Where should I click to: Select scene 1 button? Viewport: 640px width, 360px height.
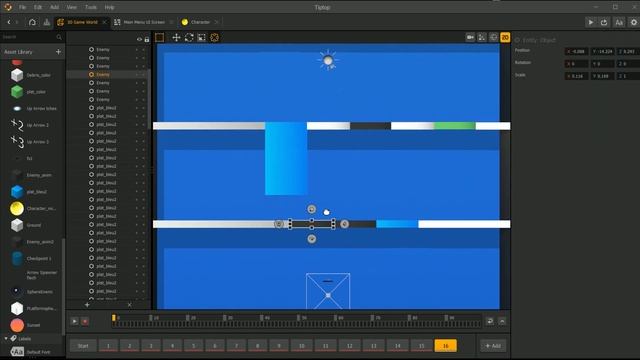click(x=108, y=346)
